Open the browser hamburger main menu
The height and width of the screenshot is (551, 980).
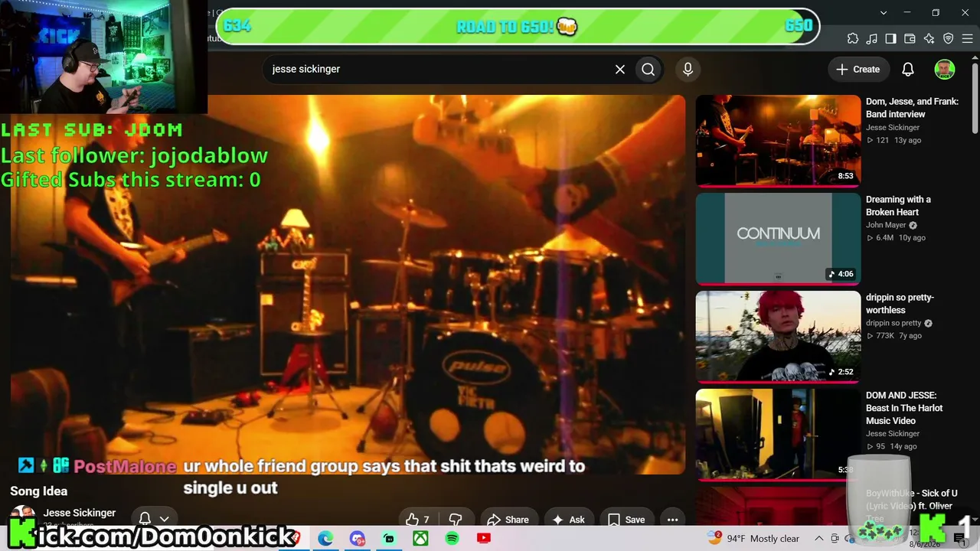click(x=968, y=39)
